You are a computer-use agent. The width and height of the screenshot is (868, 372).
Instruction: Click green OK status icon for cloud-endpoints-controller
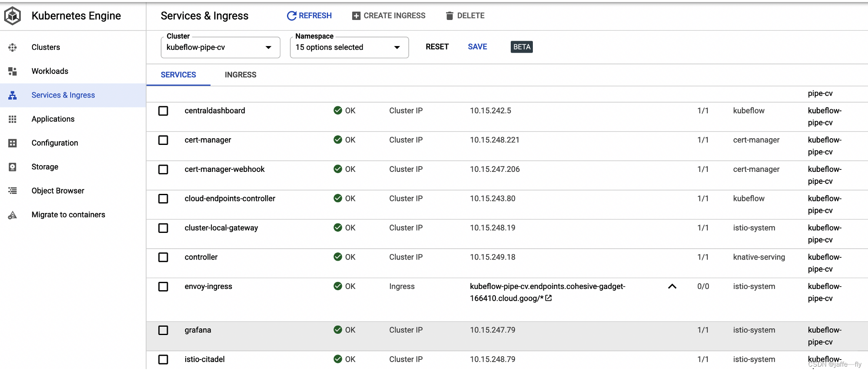[338, 198]
